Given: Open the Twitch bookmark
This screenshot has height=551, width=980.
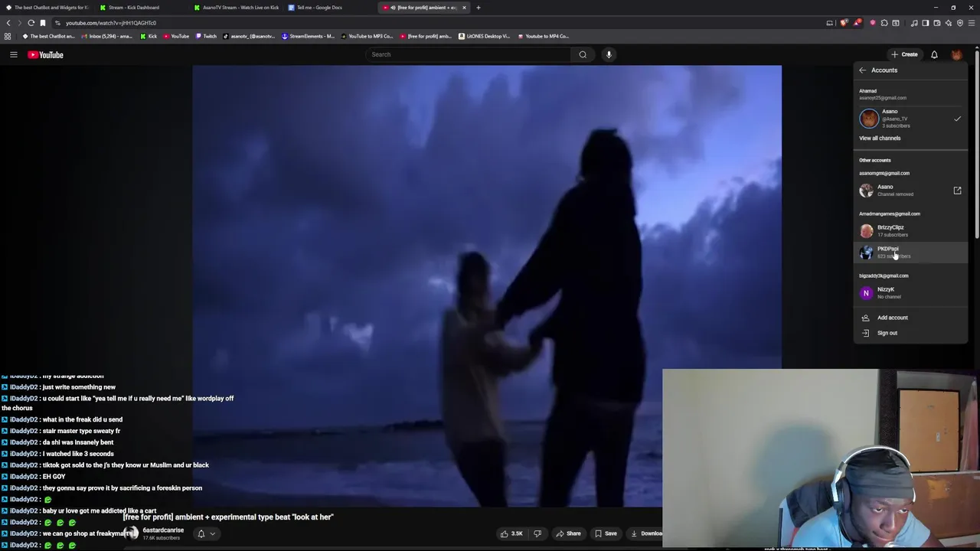Looking at the screenshot, I should [206, 36].
